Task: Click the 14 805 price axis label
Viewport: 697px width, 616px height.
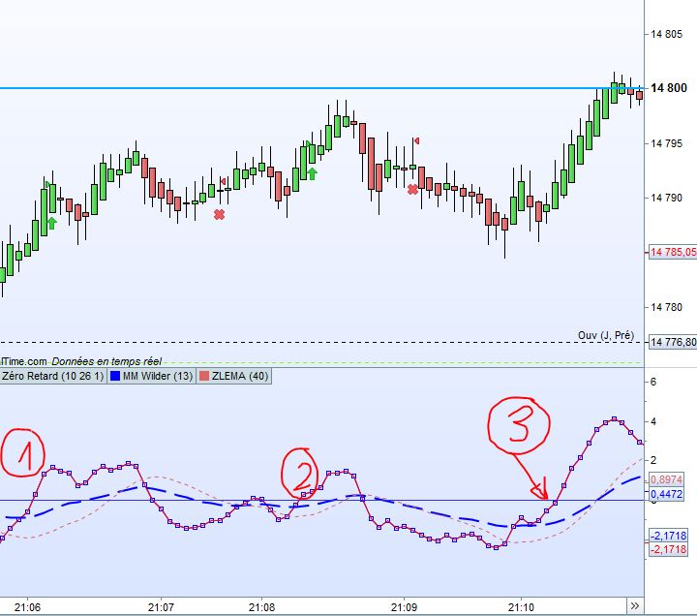Action: coord(666,34)
